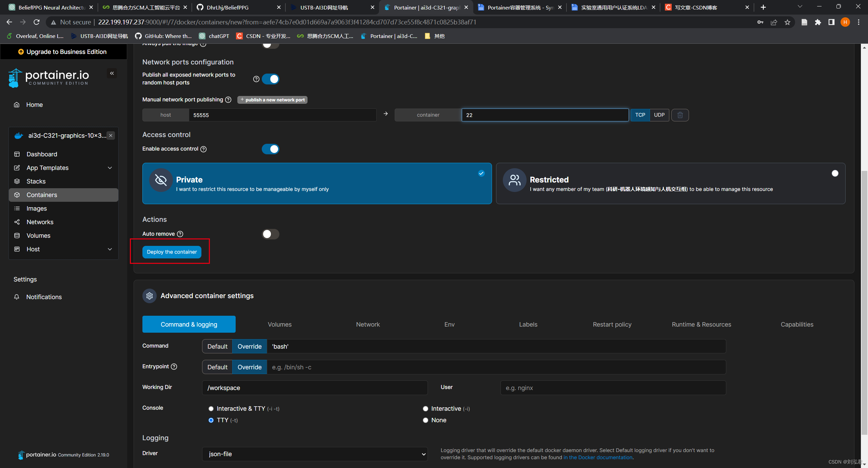Click the Notifications bell icon

point(17,297)
